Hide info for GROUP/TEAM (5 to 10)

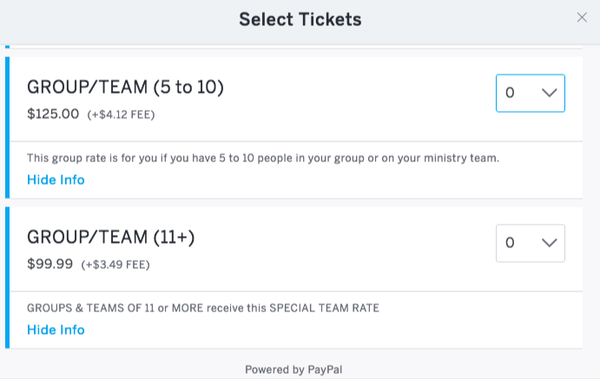pyautogui.click(x=56, y=180)
